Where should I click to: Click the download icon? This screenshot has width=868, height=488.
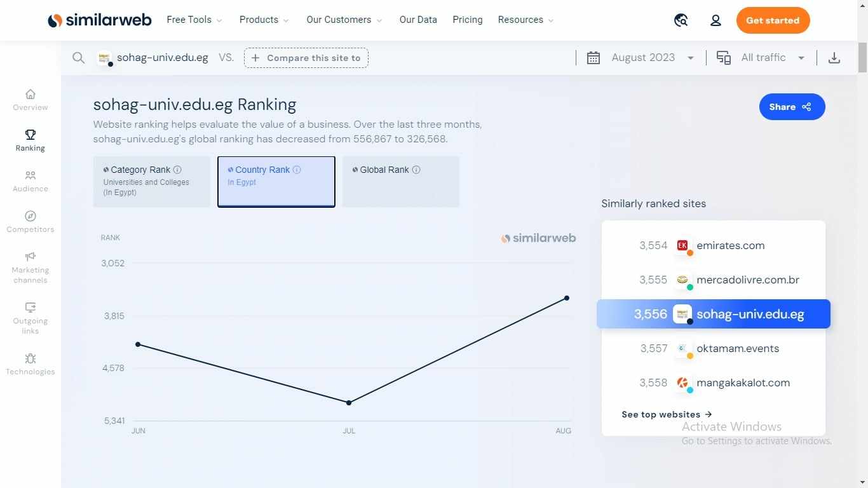(x=834, y=58)
